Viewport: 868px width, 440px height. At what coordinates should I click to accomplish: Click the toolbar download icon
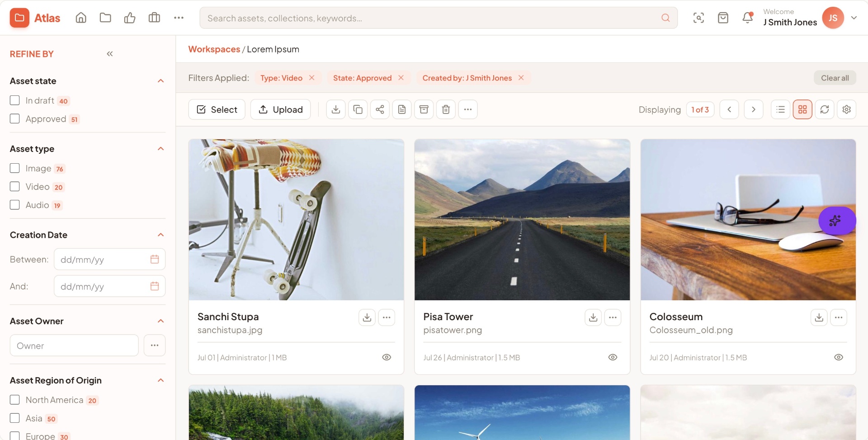(x=336, y=109)
